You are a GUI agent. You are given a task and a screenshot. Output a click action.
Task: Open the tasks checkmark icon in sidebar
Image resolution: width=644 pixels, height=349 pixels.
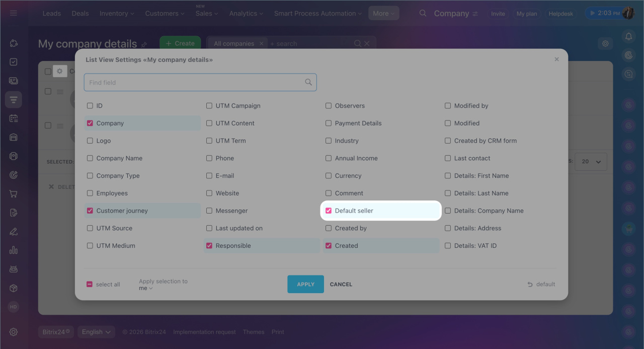[14, 62]
